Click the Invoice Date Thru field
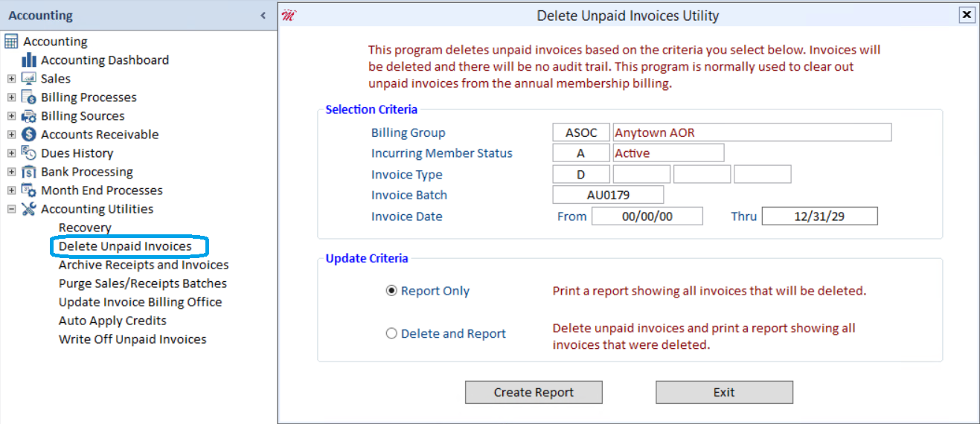 click(x=820, y=216)
